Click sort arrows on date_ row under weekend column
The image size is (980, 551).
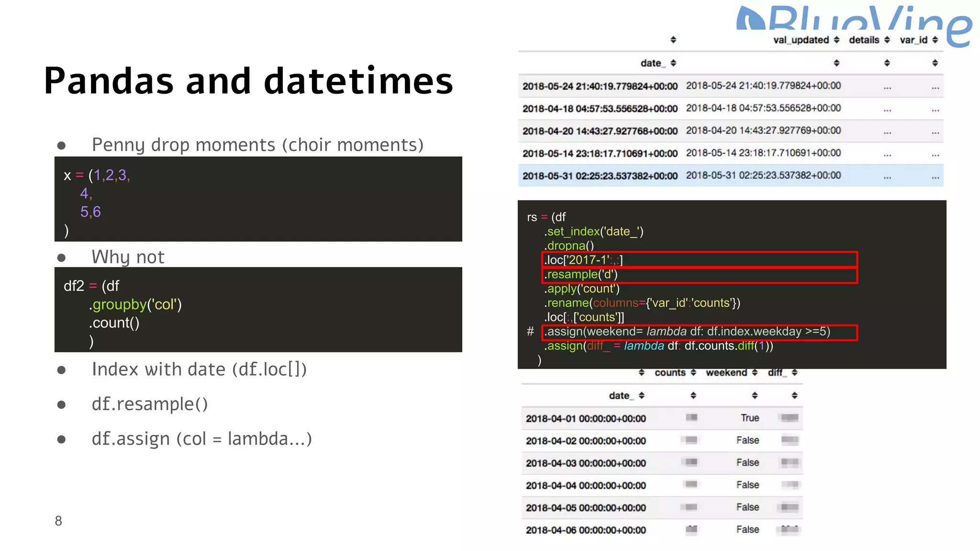[x=755, y=396]
